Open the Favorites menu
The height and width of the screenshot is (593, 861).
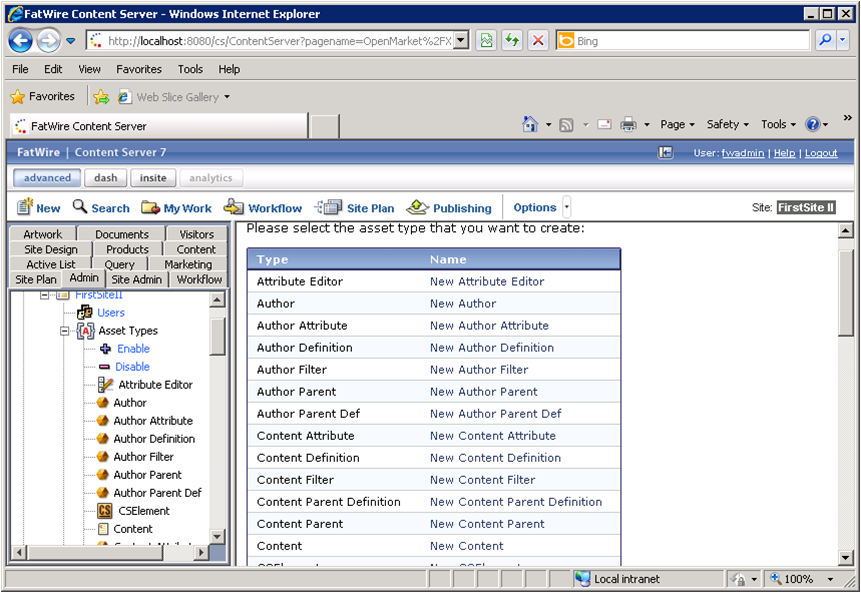tap(139, 69)
